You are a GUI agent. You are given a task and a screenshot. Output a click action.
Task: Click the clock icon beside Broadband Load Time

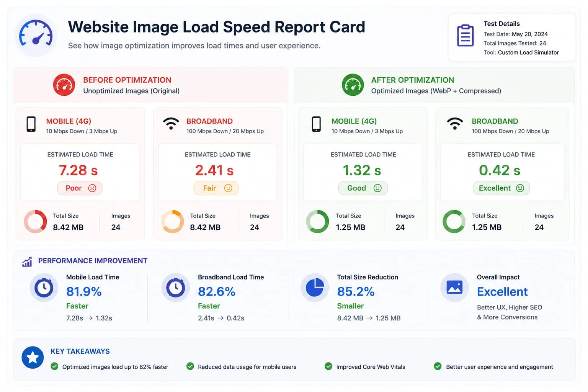click(x=176, y=287)
